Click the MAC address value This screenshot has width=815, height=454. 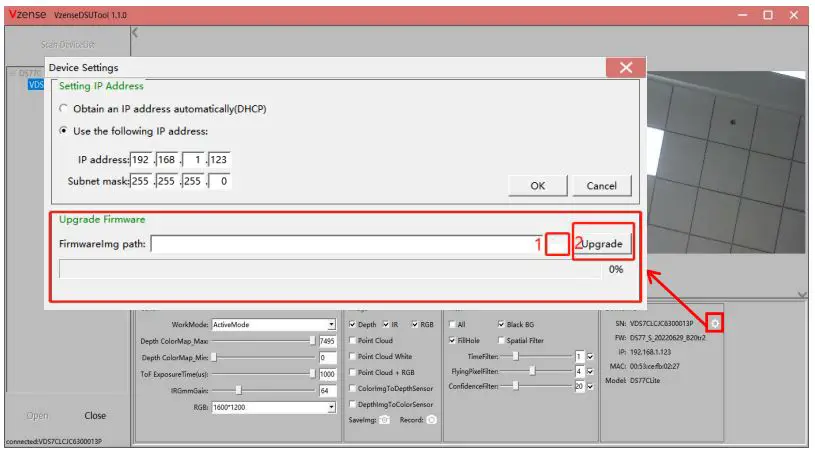point(654,367)
